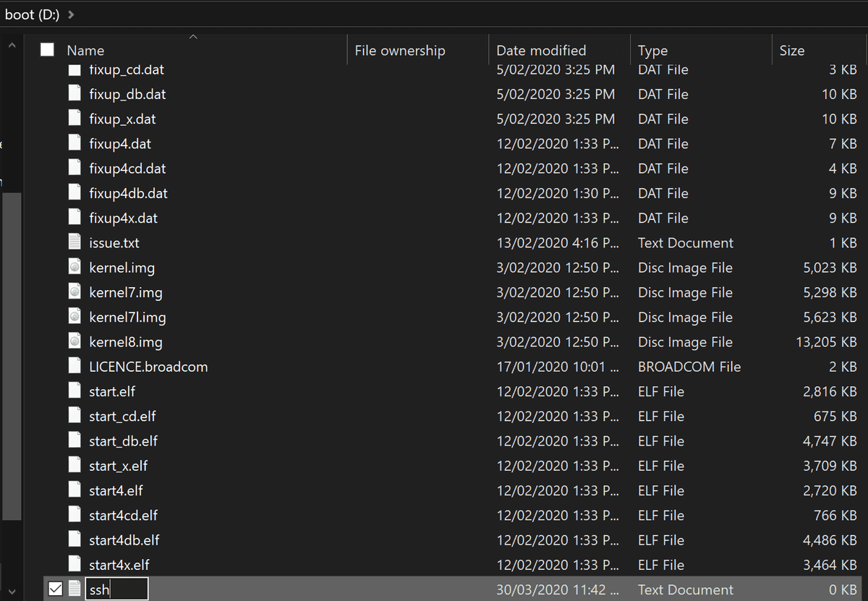The height and width of the screenshot is (601, 868).
Task: Sort files by the Name column
Action: (85, 51)
